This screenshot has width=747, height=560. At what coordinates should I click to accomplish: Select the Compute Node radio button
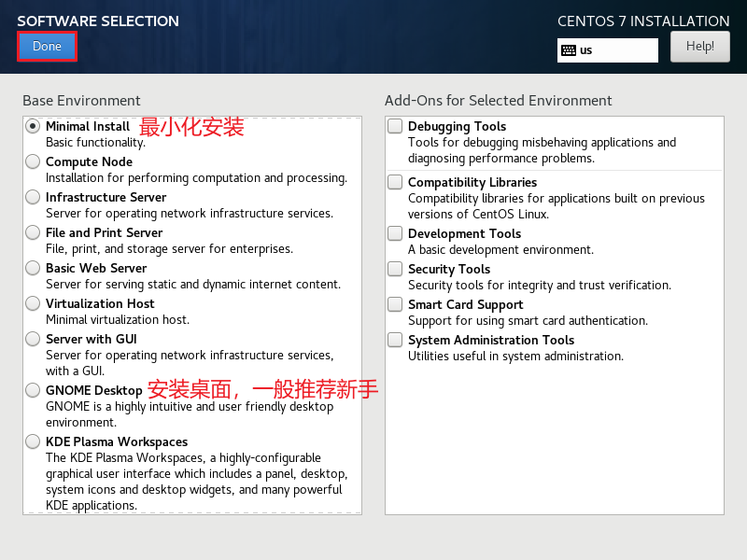point(33,161)
